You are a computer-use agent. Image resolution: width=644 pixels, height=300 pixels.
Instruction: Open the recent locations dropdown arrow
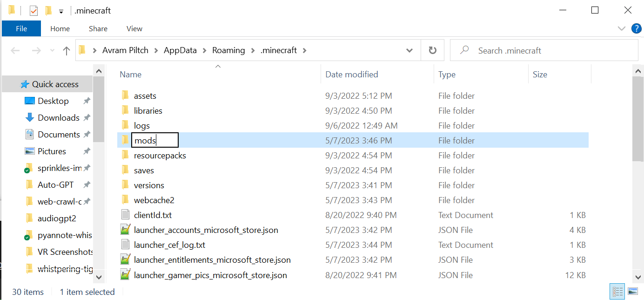point(52,51)
